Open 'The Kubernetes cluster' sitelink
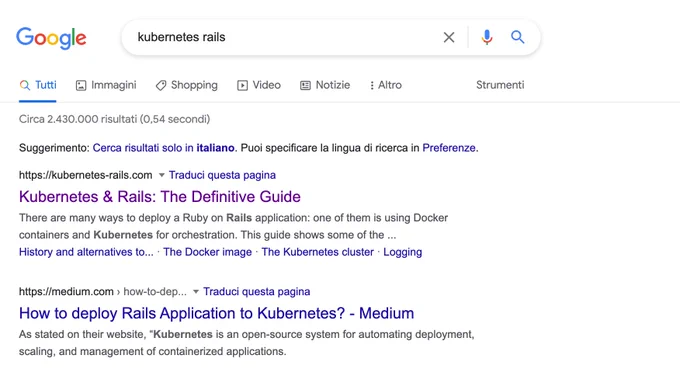This screenshot has width=680, height=383. point(317,252)
